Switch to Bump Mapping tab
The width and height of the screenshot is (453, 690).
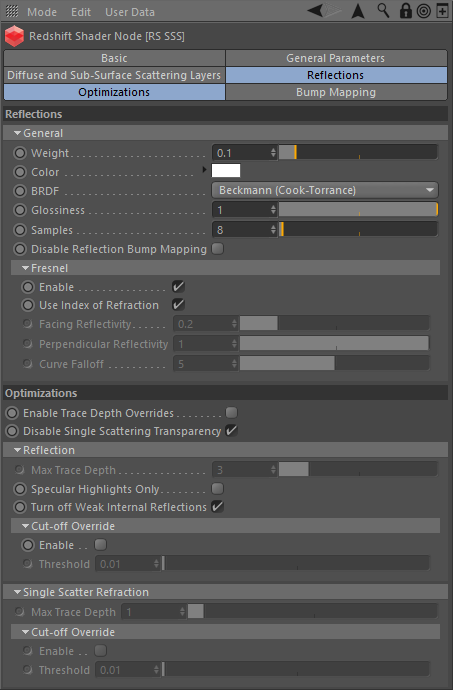[336, 92]
